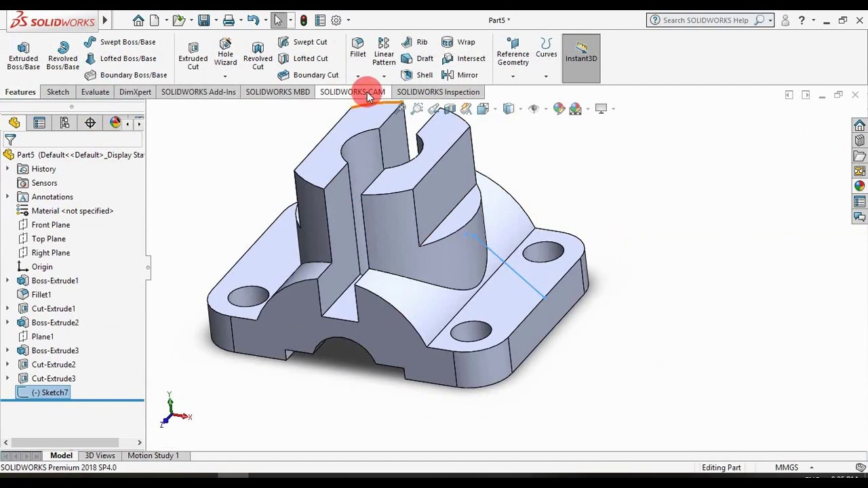Open the Design Library task pane tab
Viewport: 868px width, 488px height.
859,141
